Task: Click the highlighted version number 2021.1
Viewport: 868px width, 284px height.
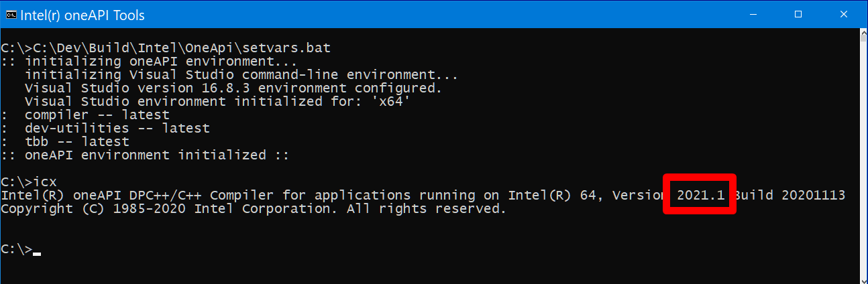Action: (700, 195)
